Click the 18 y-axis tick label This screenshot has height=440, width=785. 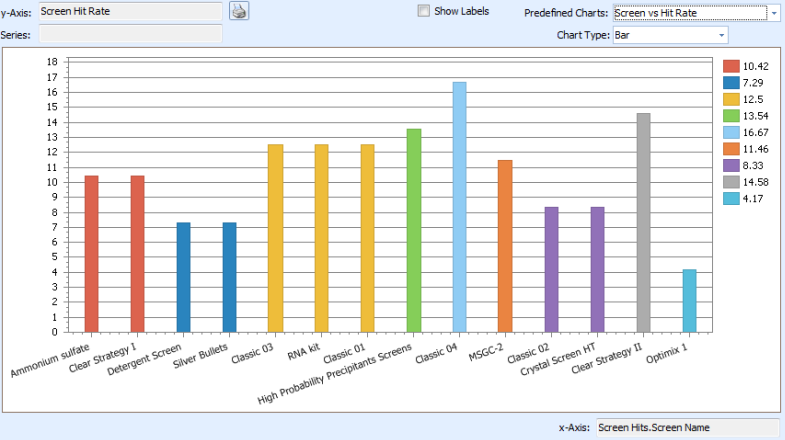tap(52, 62)
